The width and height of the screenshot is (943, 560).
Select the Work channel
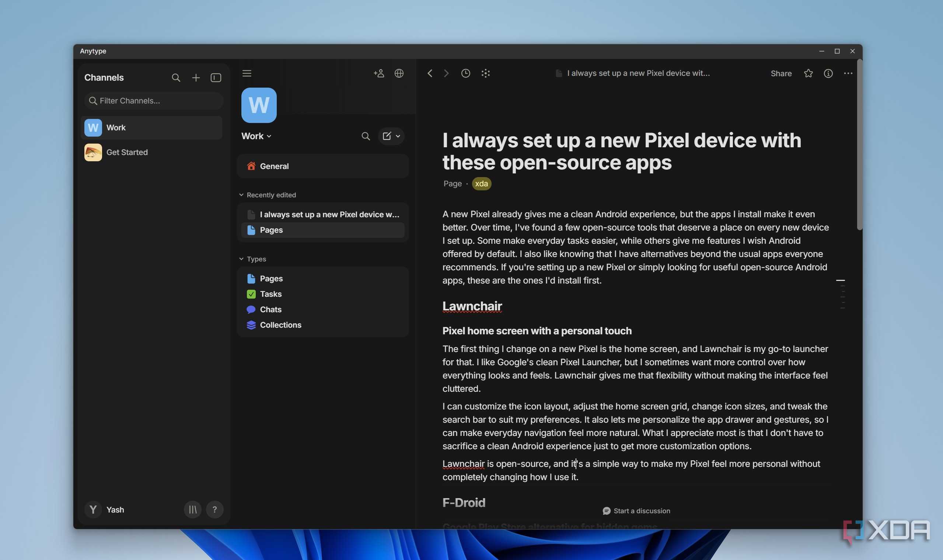coord(151,127)
